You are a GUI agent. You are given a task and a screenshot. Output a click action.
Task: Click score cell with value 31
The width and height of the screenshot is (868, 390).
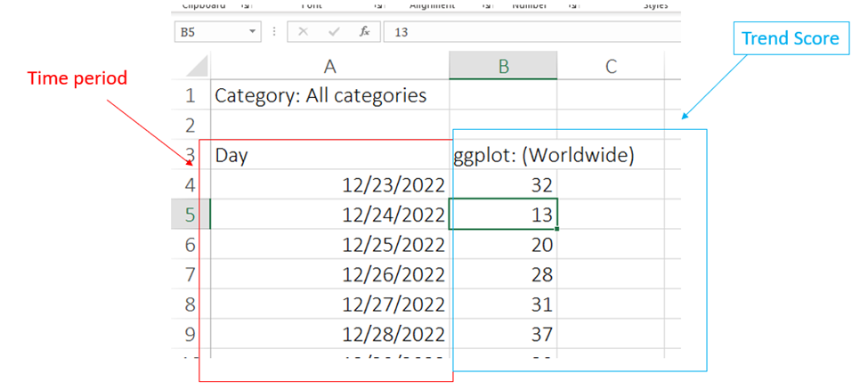pyautogui.click(x=503, y=304)
